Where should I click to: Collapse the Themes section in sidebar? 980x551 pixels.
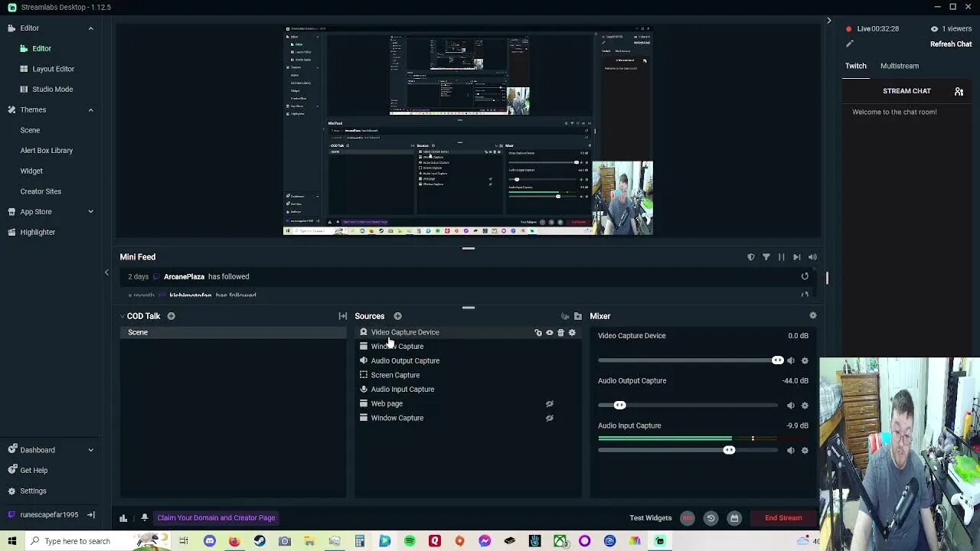click(90, 110)
